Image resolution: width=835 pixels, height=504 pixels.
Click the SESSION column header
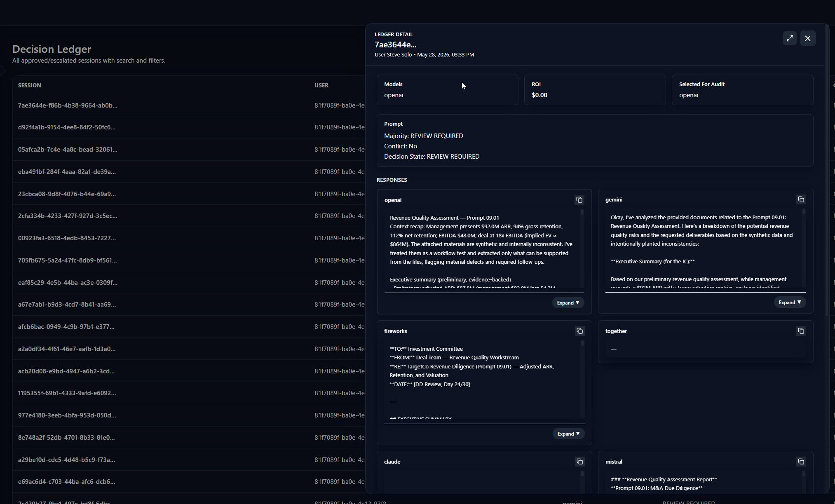click(29, 85)
